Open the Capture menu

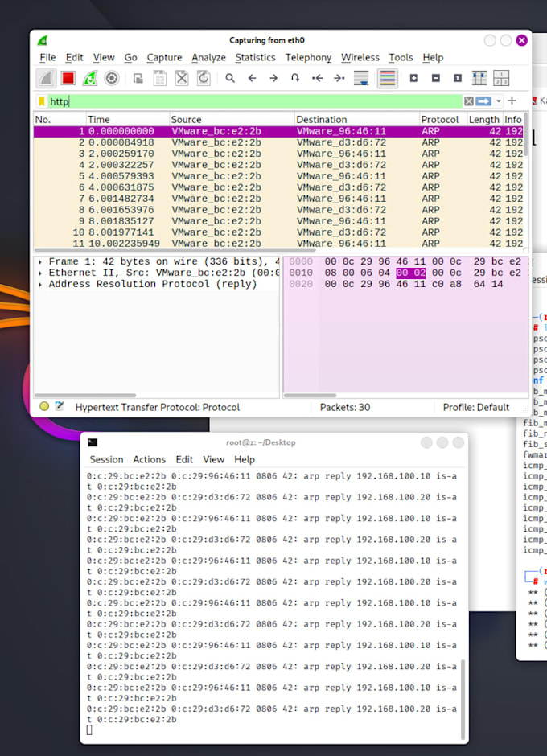pyautogui.click(x=164, y=57)
